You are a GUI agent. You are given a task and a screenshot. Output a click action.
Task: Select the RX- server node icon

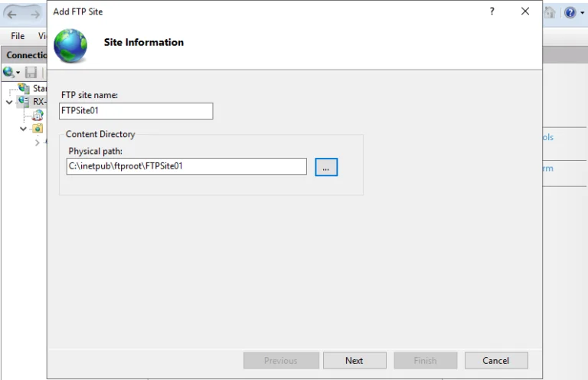click(24, 101)
